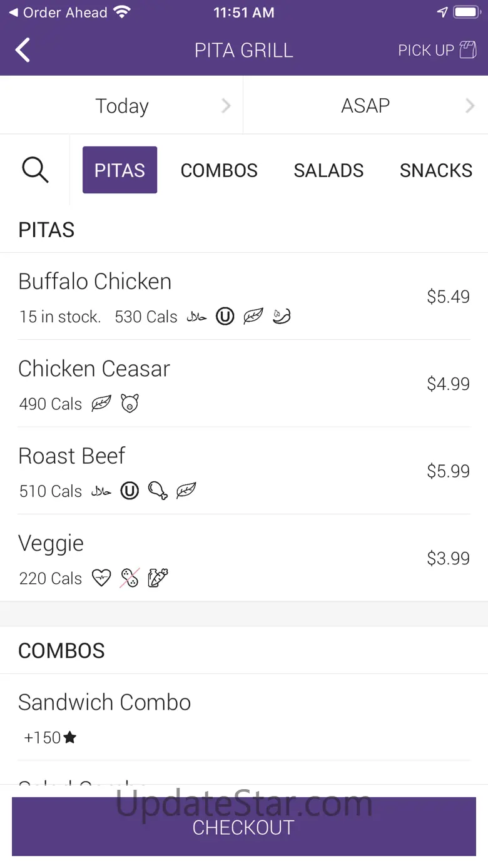
Task: Tap the pork icon on Chicken Ceasar
Action: (x=130, y=404)
